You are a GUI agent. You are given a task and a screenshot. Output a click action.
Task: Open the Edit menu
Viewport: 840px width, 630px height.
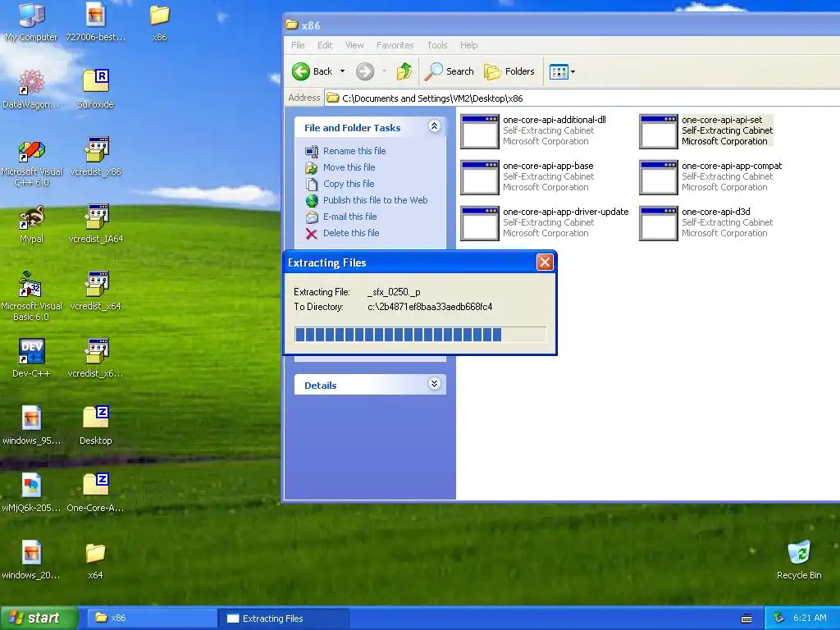tap(325, 45)
